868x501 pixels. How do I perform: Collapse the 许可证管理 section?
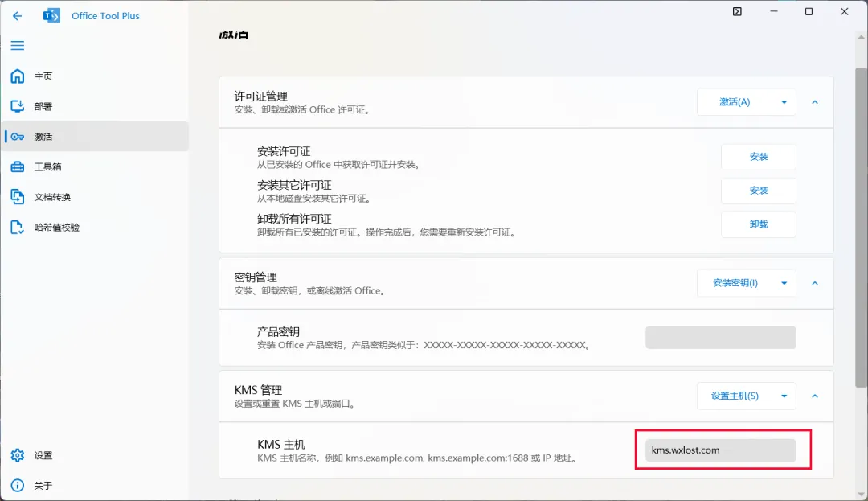click(x=815, y=102)
